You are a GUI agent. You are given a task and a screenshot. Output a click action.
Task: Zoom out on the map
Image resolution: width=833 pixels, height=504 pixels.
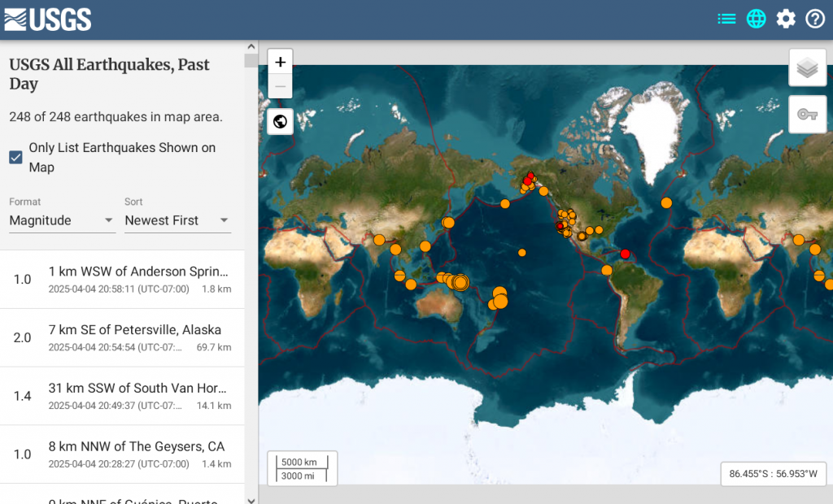pos(280,86)
